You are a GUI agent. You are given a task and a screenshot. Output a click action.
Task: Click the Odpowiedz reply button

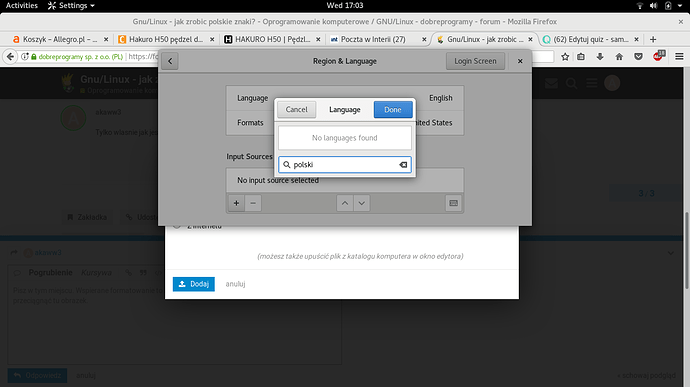click(37, 376)
